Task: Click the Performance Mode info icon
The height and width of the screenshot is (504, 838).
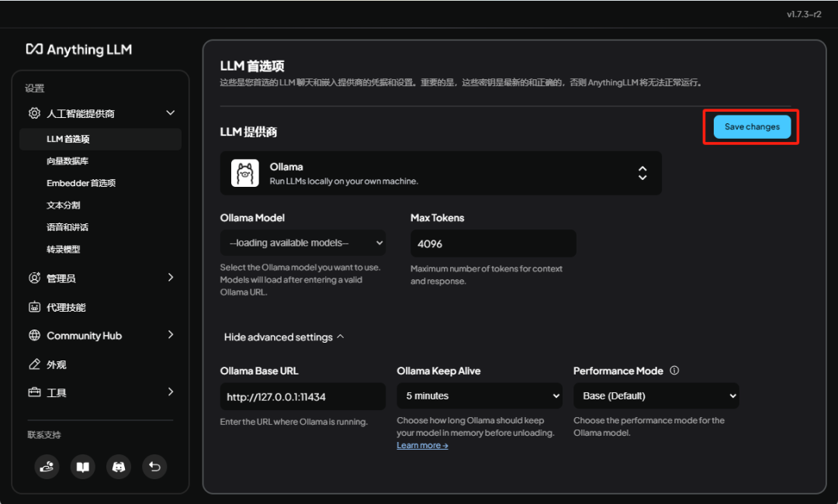Action: 674,371
